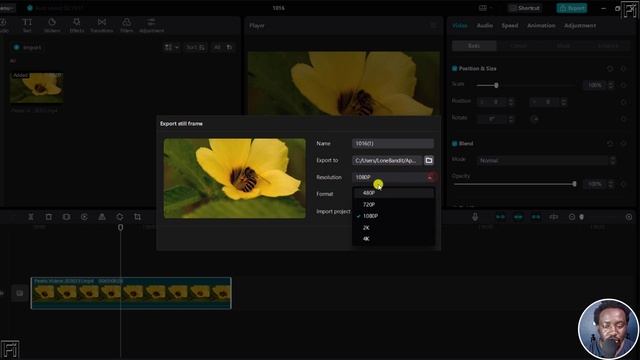Adjust the Opacity slider handle

[574, 184]
